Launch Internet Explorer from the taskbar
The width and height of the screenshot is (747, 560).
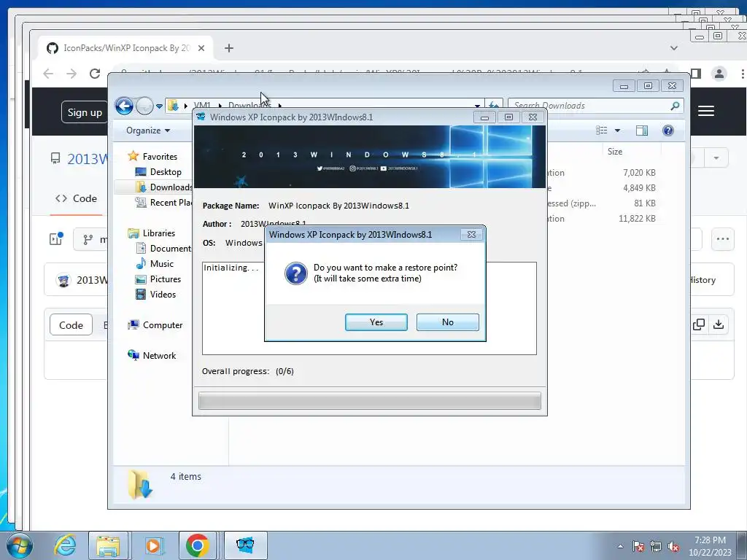(65, 545)
